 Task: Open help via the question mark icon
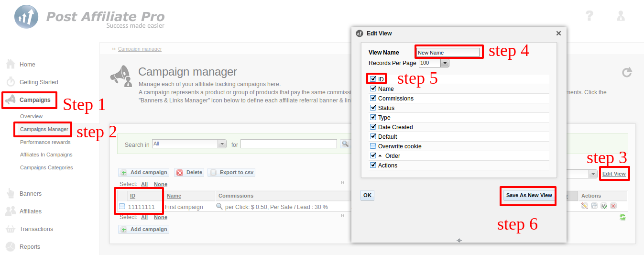point(589,16)
